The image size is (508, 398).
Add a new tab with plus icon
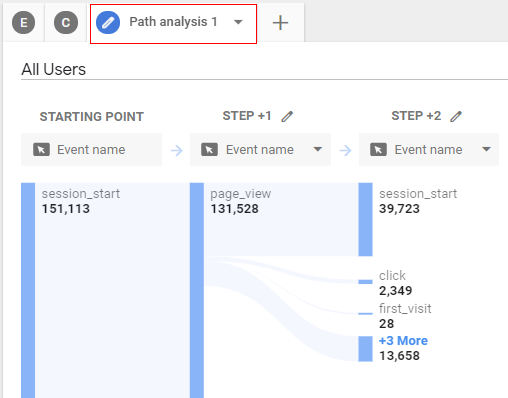click(280, 23)
